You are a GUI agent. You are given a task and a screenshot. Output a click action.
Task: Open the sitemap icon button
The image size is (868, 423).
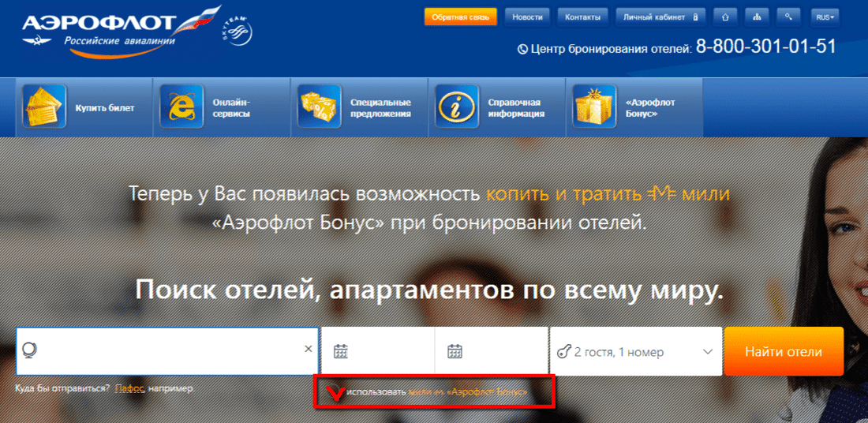(757, 17)
